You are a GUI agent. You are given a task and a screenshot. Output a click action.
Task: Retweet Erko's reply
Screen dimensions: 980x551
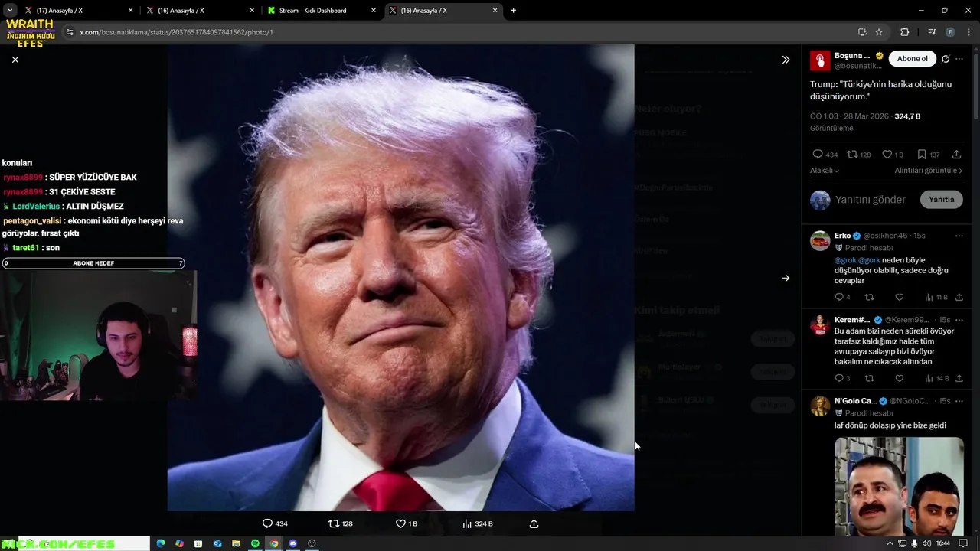tap(869, 297)
